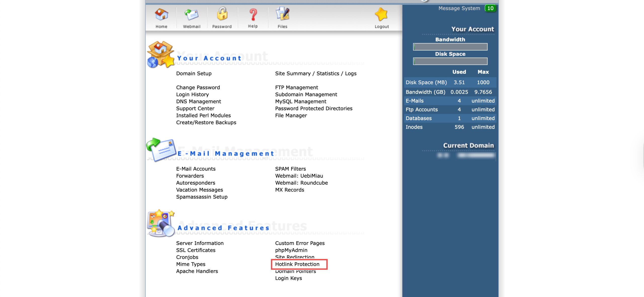The width and height of the screenshot is (644, 297).
Task: Click the E-Mail Management envelope icon
Action: pyautogui.click(x=161, y=150)
